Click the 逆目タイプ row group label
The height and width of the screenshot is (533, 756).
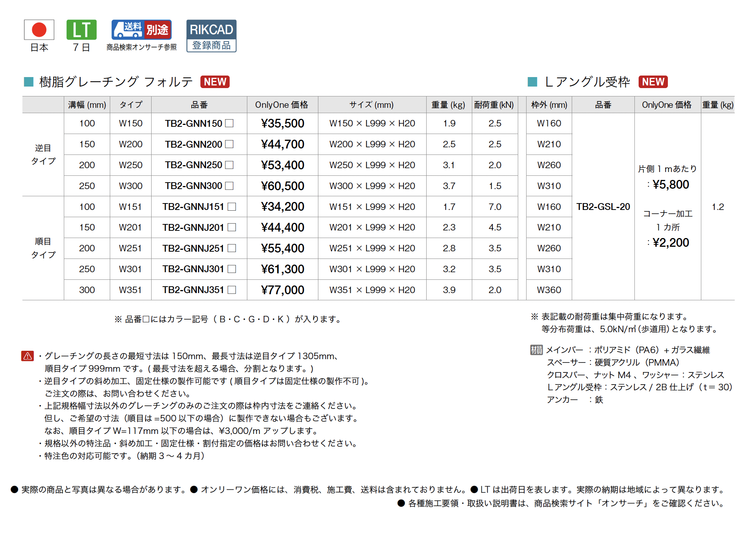(43, 155)
